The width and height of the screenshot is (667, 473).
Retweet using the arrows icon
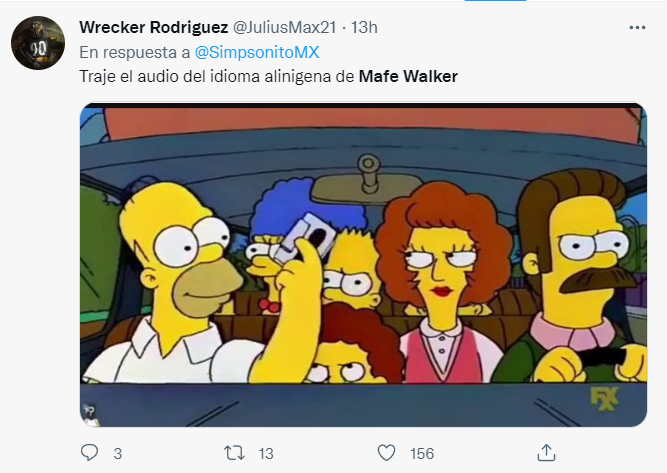(x=235, y=453)
